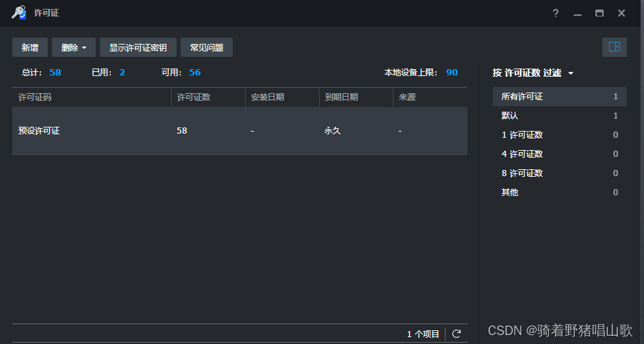Maximize the 许可证 window
The image size is (644, 344).
pyautogui.click(x=600, y=13)
